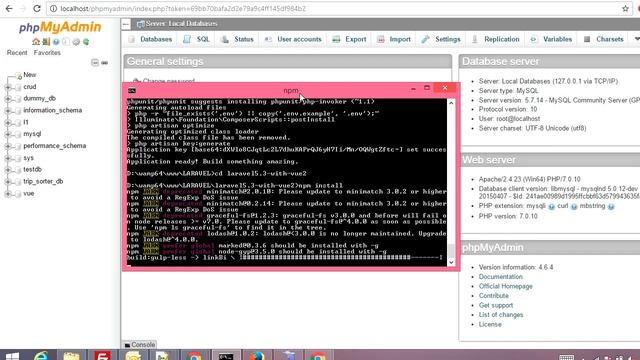Click the npm window command prompt icon
Image resolution: width=640 pixels, height=360 pixels.
pos(132,90)
